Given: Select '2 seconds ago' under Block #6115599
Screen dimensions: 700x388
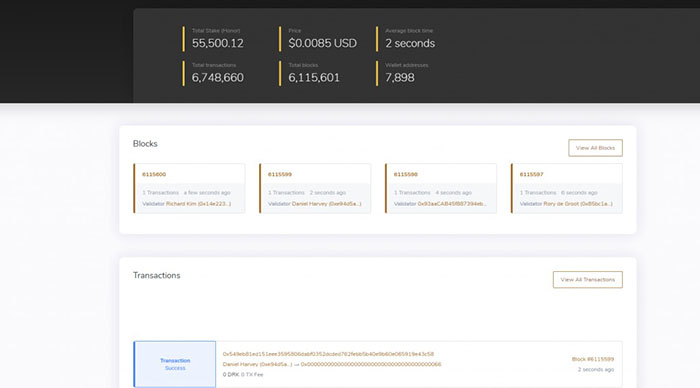Looking at the screenshot, I should click(596, 370).
